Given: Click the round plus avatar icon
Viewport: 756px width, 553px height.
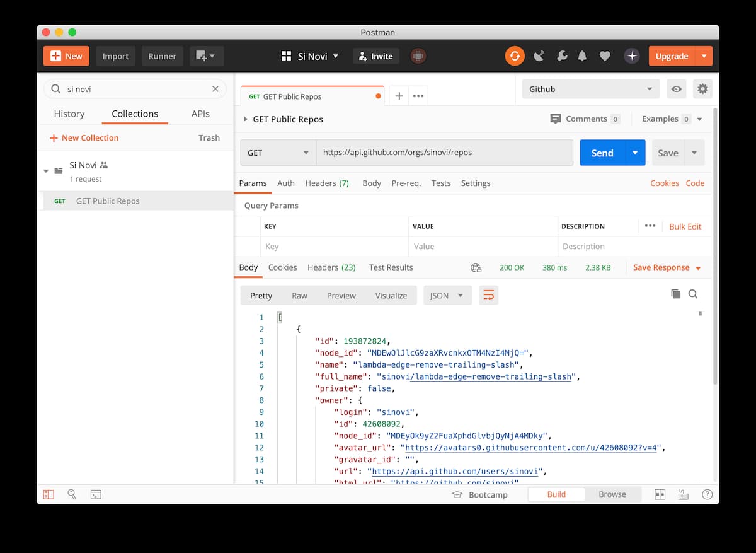Looking at the screenshot, I should coord(632,56).
